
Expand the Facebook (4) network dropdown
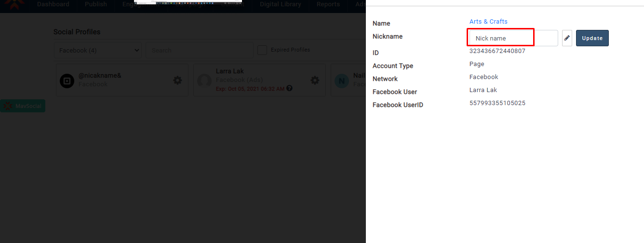tap(97, 50)
